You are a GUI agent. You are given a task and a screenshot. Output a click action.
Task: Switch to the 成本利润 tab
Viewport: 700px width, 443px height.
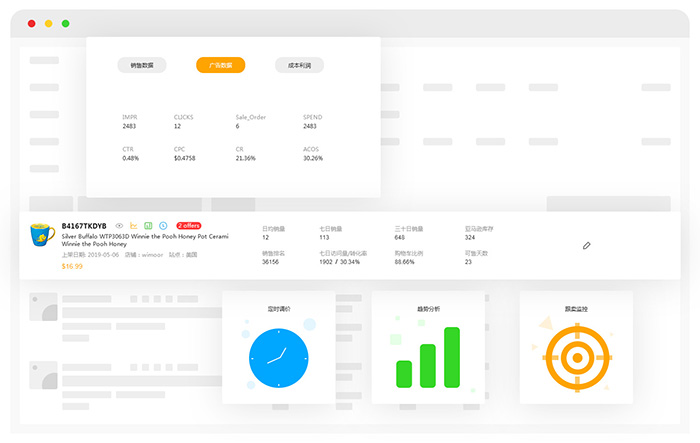point(299,65)
